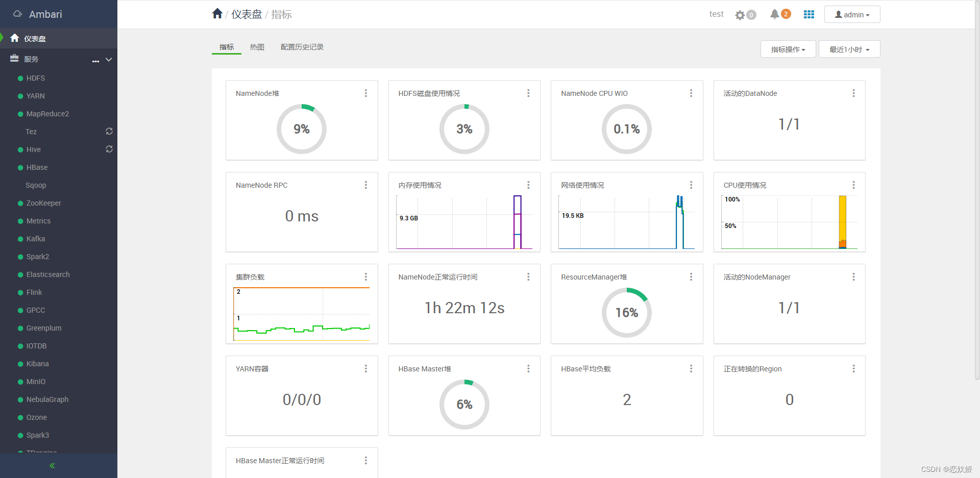Open the HBase Master正常运行时间 widget menu

(x=365, y=461)
